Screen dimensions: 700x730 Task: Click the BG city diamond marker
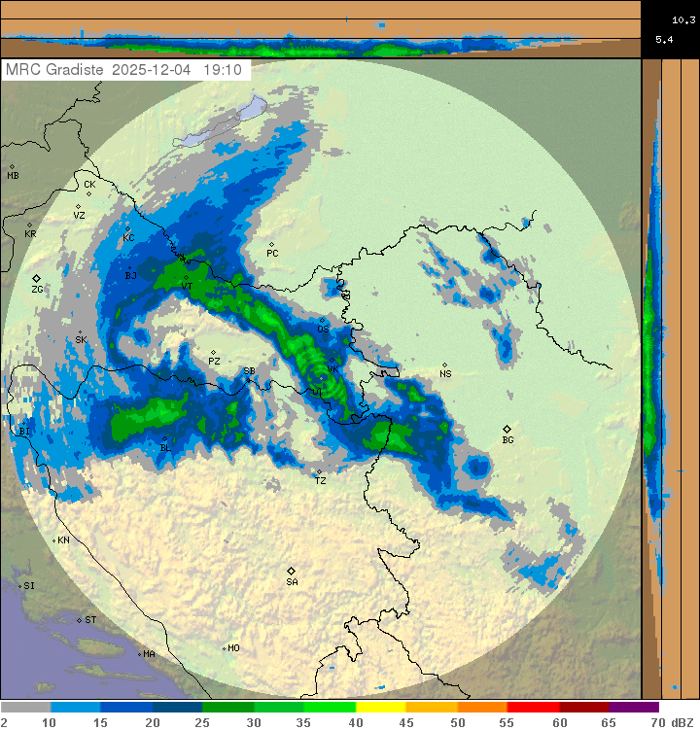(507, 429)
